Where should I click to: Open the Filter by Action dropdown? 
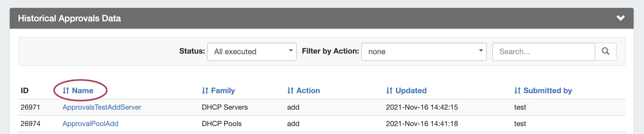423,52
